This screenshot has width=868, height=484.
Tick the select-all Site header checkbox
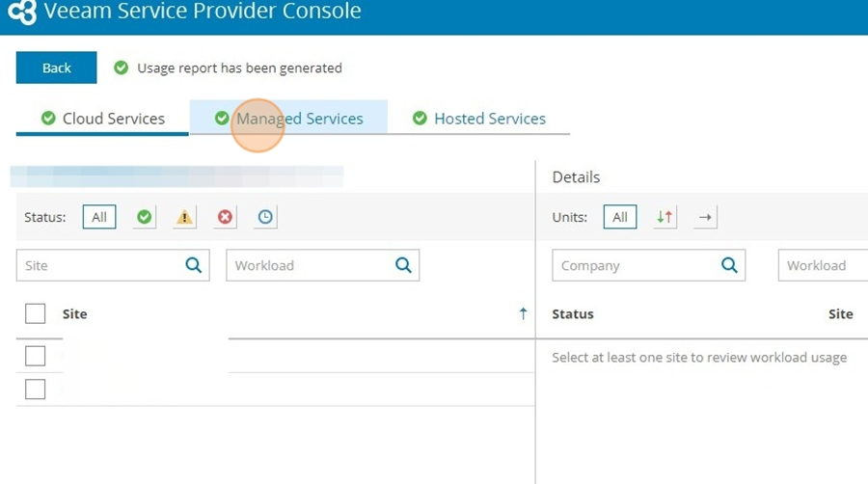(x=36, y=313)
